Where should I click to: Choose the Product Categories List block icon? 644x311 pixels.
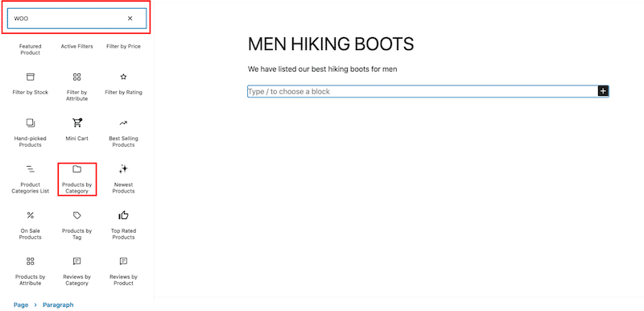coord(31,169)
